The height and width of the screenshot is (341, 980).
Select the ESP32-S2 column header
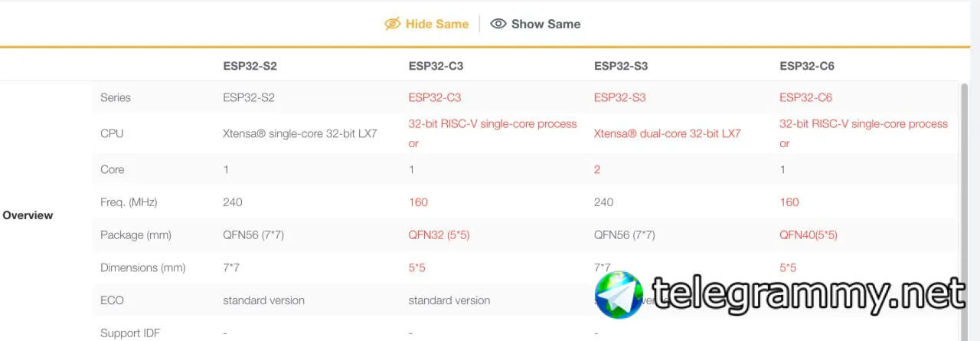[x=250, y=66]
